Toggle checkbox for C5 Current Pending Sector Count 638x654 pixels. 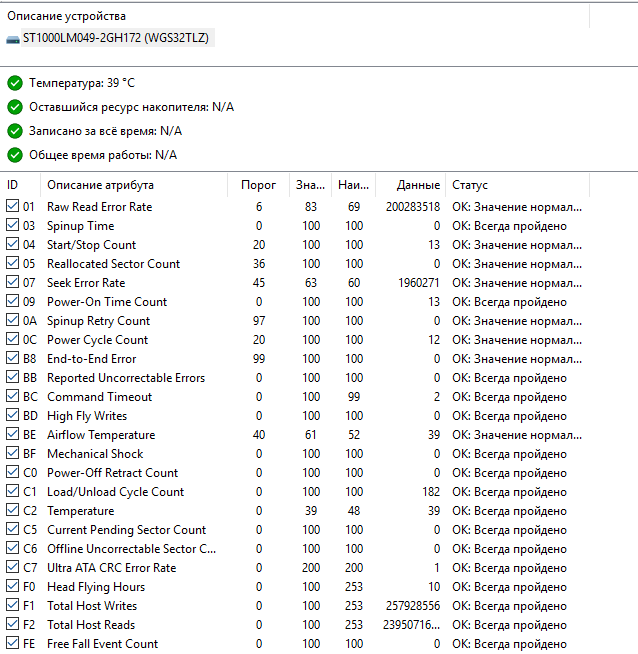(x=13, y=528)
